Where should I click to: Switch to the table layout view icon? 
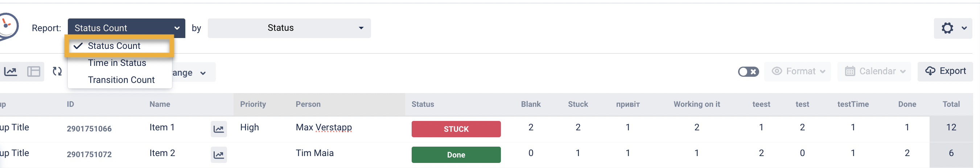point(33,71)
